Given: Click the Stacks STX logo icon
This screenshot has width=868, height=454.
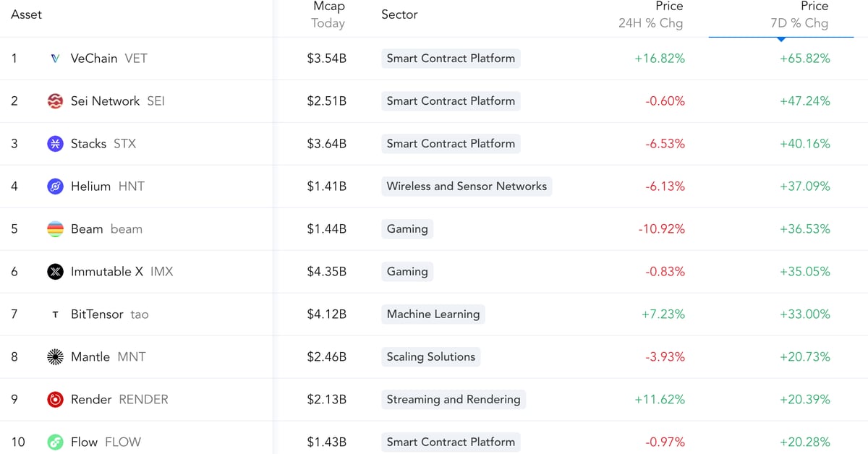Looking at the screenshot, I should point(56,144).
